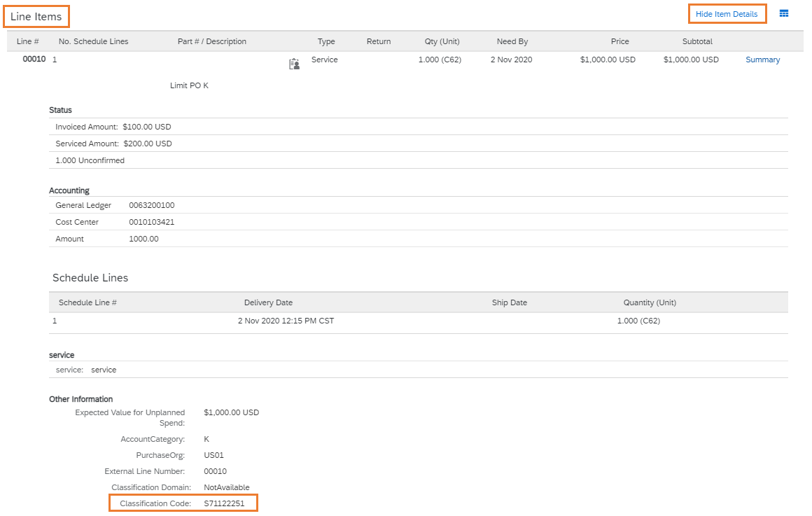
Task: Click the Schedule Lines heading
Action: pos(90,278)
